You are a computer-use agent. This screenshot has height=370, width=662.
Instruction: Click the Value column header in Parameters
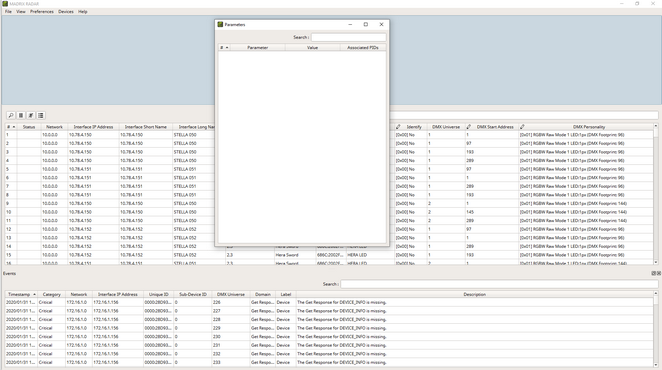[x=312, y=48]
